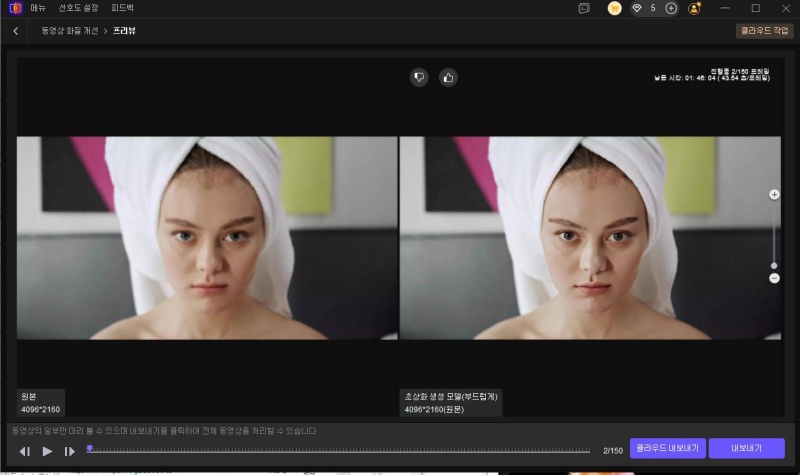Click the thumbs down feedback icon
Screen dimensions: 800x475
[x=419, y=77]
